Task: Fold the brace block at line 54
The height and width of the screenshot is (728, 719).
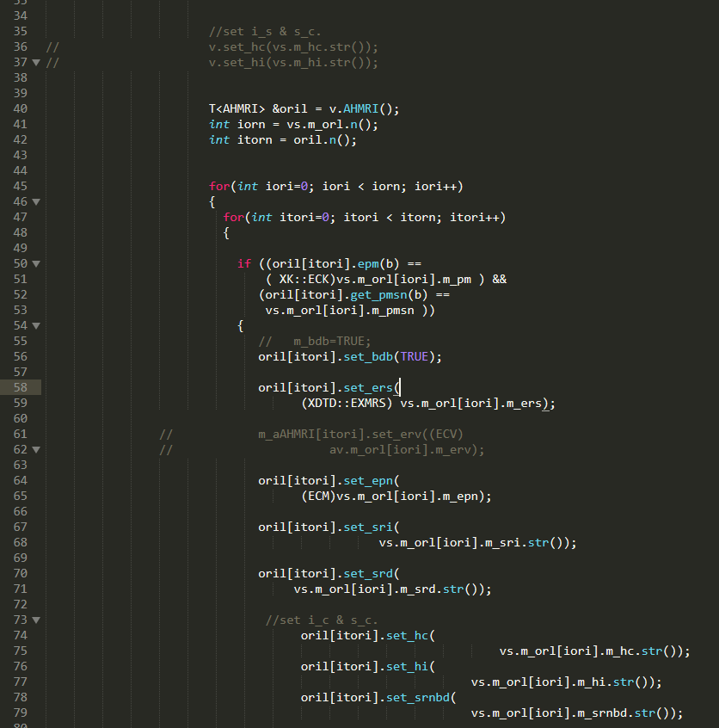Action: (36, 326)
